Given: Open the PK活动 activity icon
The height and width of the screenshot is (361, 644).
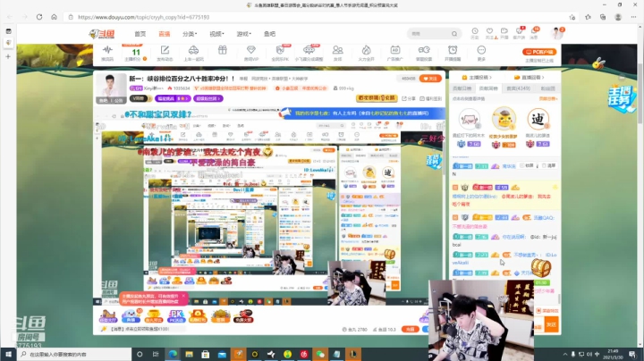Looking at the screenshot, I should point(176,316).
